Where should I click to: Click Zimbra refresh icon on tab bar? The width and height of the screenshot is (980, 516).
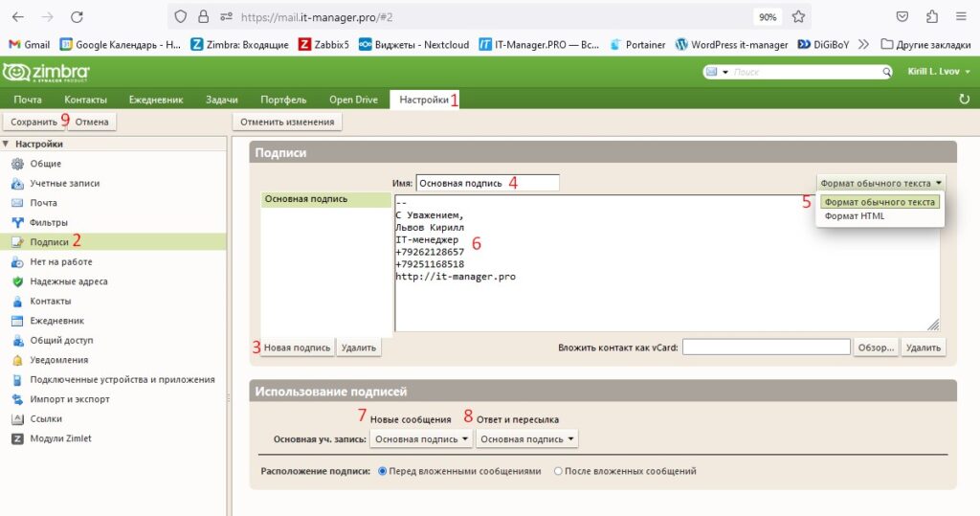964,100
